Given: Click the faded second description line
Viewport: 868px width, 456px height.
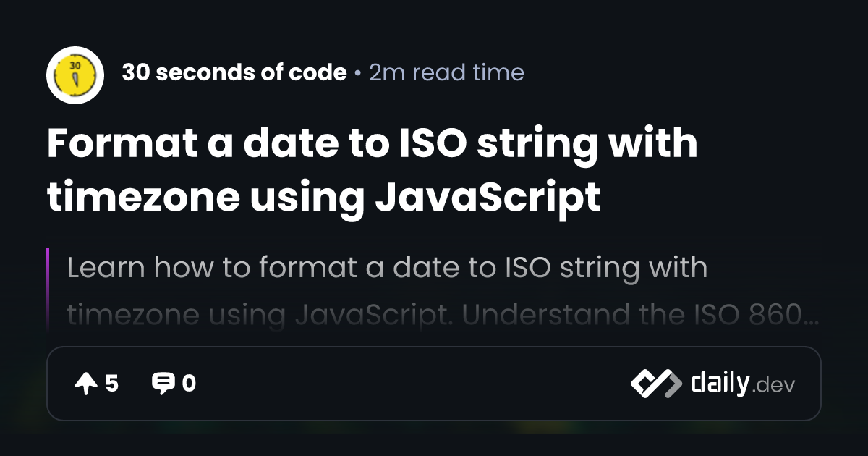Looking at the screenshot, I should (443, 316).
